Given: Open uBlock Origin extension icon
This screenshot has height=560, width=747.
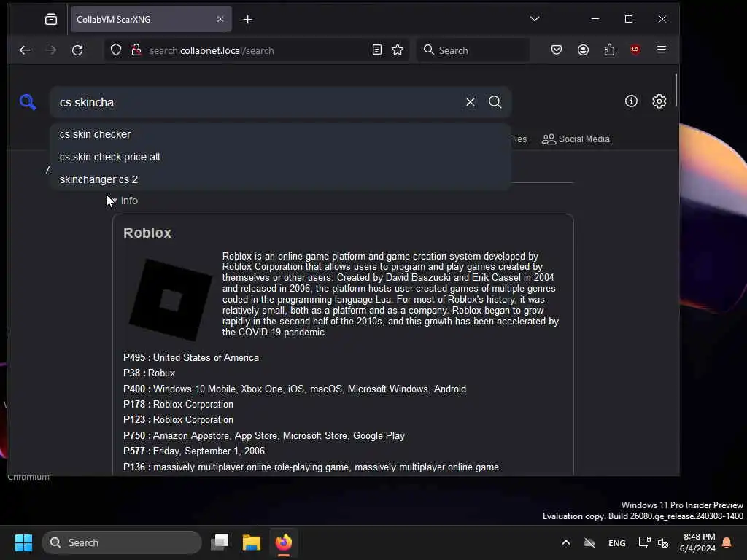Looking at the screenshot, I should pos(635,50).
